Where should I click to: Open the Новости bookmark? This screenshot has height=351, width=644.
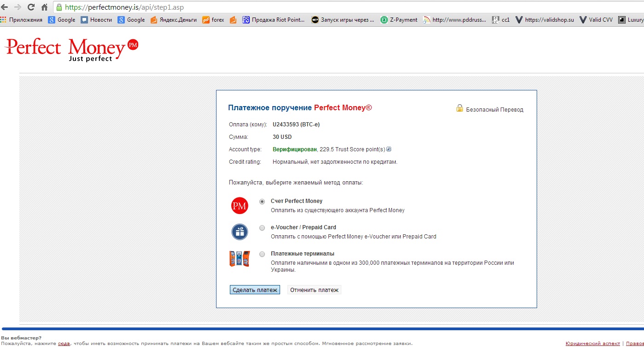pos(96,20)
